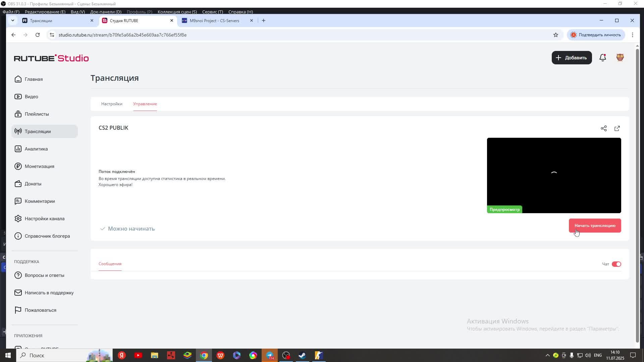Reload the RUTUBE Studio page
644x362 pixels.
click(38, 35)
